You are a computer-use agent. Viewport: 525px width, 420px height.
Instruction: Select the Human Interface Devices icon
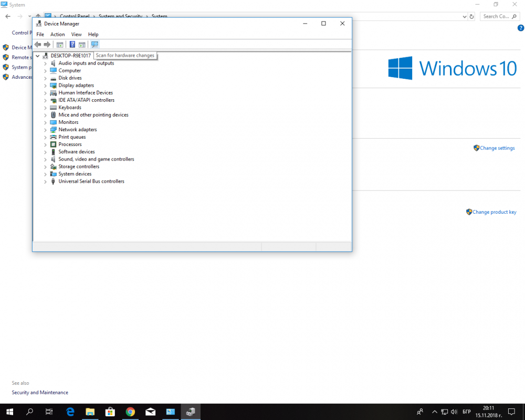tap(53, 93)
